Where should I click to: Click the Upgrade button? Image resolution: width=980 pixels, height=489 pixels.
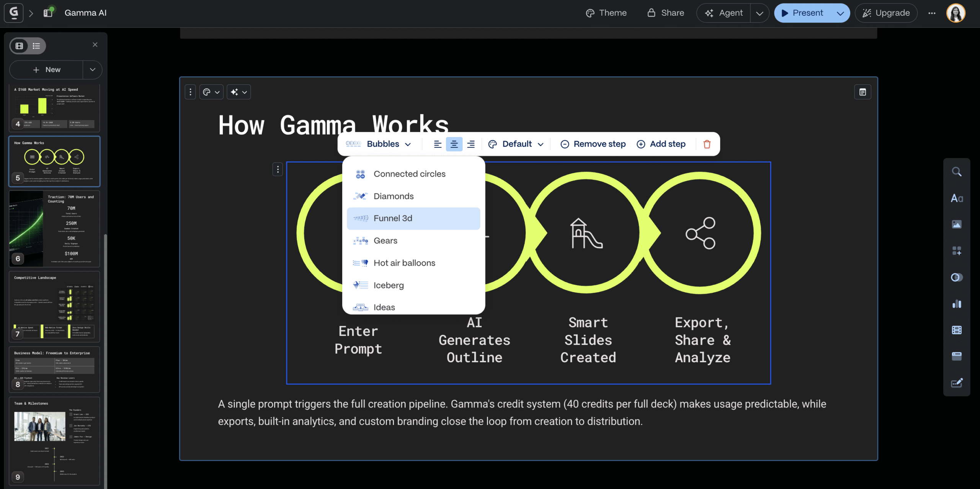click(x=886, y=13)
